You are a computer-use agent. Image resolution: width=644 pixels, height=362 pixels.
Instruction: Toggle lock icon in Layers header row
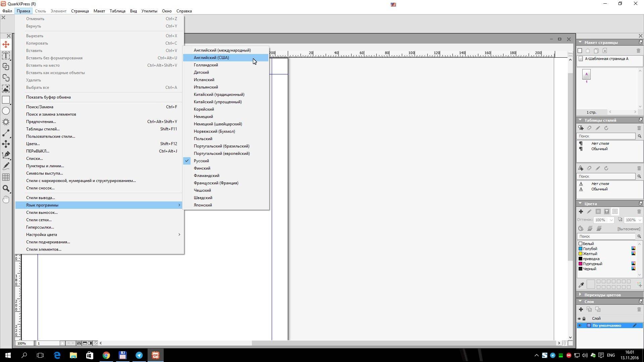point(584,319)
